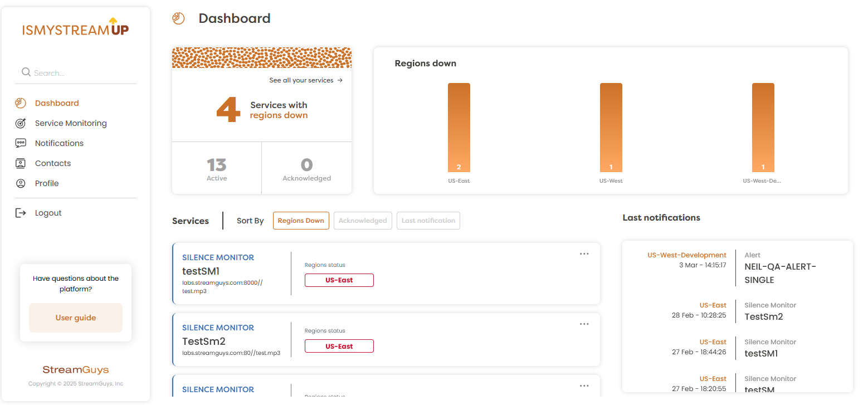This screenshot has height=405, width=868.
Task: Open the Contacts menu item
Action: pyautogui.click(x=53, y=163)
